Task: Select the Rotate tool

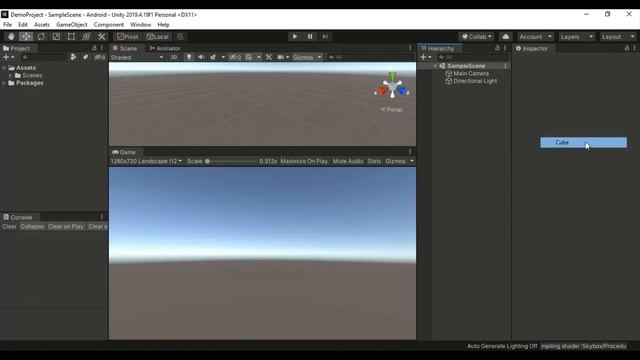Action: coord(41,37)
